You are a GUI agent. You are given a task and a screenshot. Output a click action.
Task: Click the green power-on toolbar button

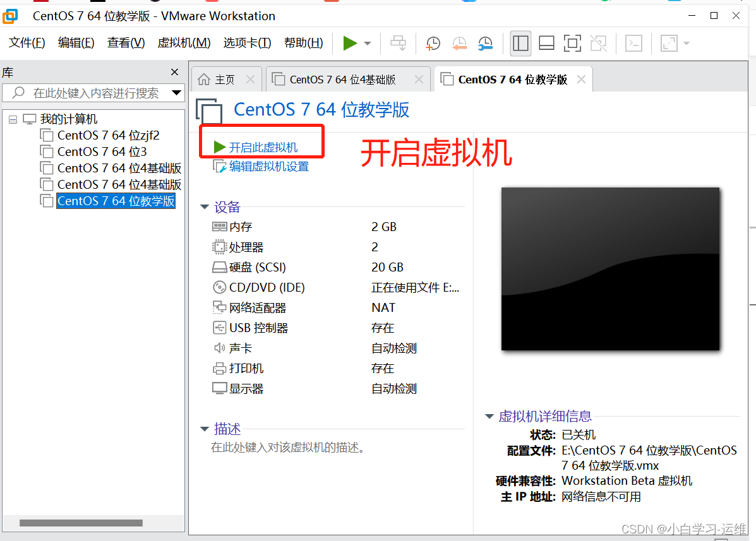click(349, 44)
